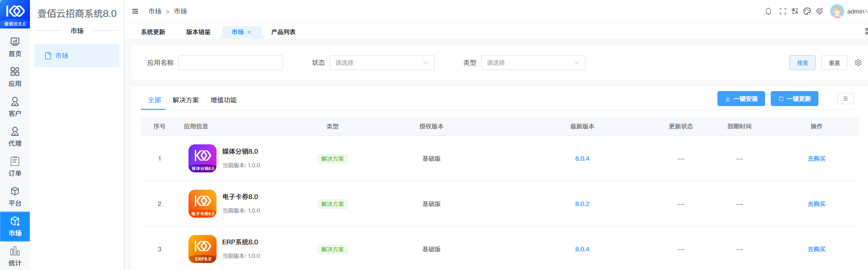
Task: Click the 媒体分销8.0 app icon
Action: 203,158
